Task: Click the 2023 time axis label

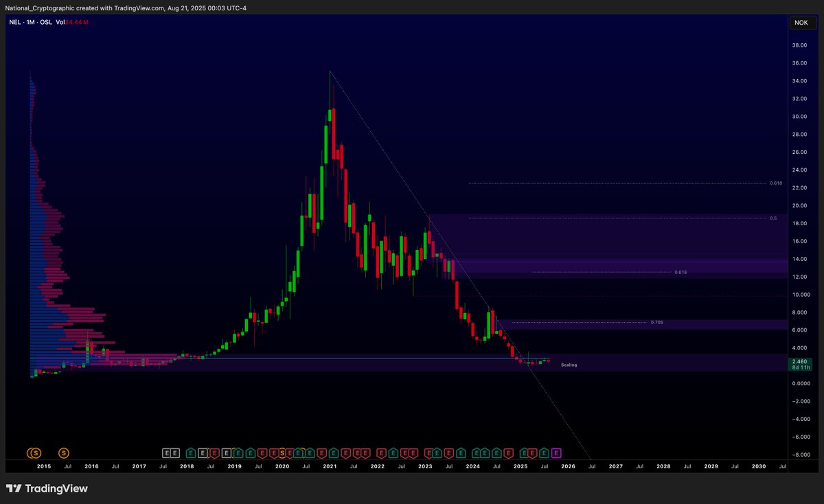Action: tap(425, 466)
